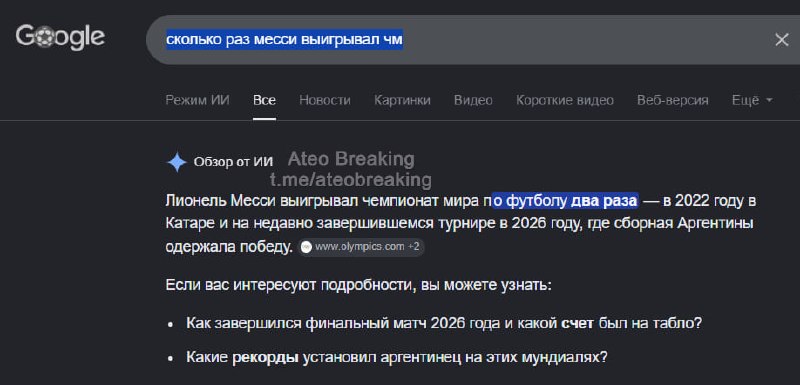Click the text 'одержала победу.'
This screenshot has width=800, height=385.
[230, 247]
